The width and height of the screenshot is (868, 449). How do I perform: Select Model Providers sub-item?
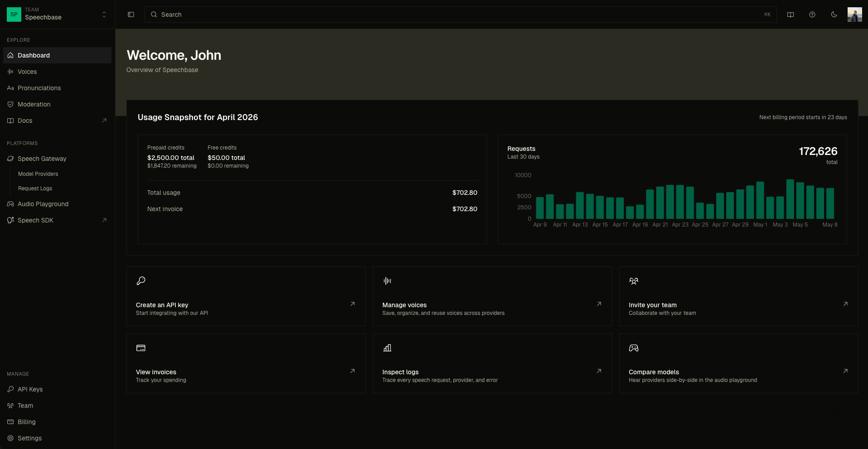[38, 174]
